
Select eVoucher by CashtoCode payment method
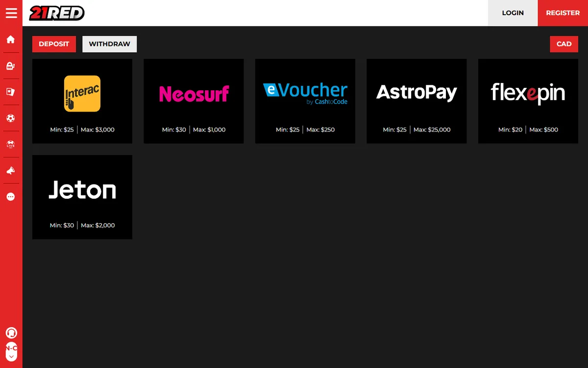[305, 101]
